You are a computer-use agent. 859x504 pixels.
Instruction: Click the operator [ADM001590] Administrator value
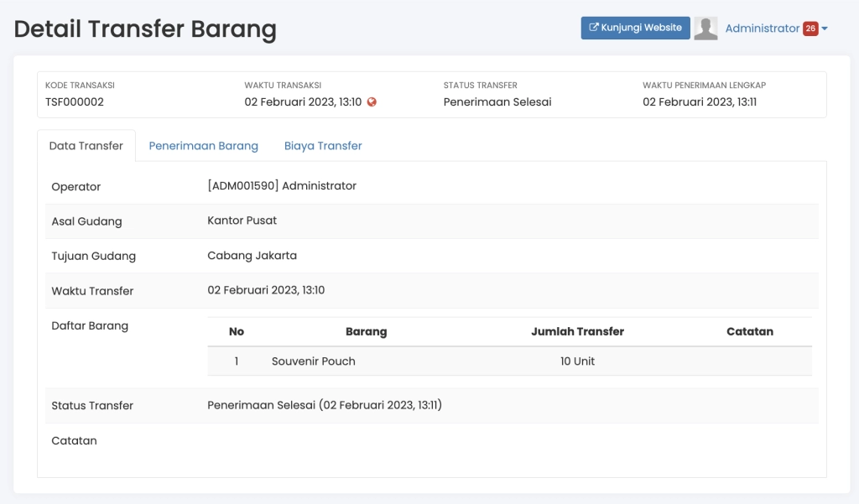point(282,185)
